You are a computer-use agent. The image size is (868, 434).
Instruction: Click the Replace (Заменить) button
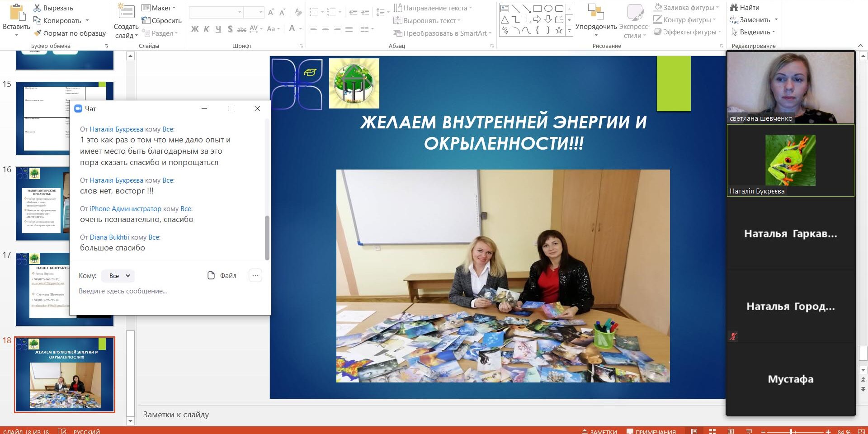754,20
